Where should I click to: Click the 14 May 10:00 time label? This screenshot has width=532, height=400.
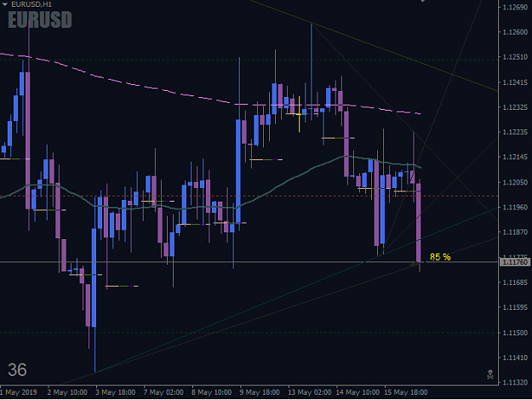tap(358, 392)
